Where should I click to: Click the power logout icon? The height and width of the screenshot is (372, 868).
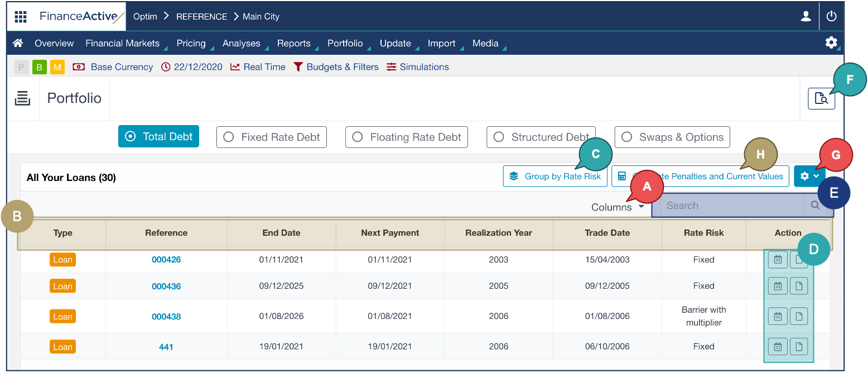point(831,17)
